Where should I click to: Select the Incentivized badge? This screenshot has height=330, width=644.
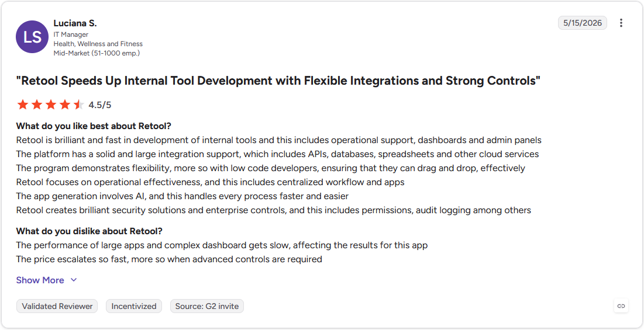(x=134, y=306)
